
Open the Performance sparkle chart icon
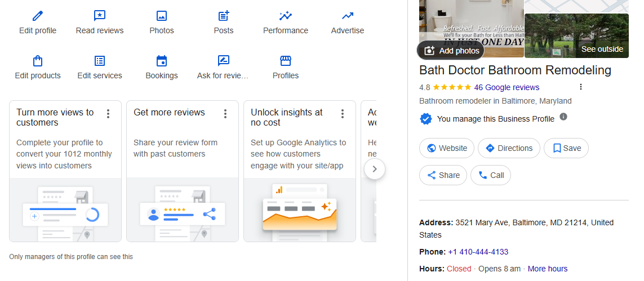click(x=286, y=16)
